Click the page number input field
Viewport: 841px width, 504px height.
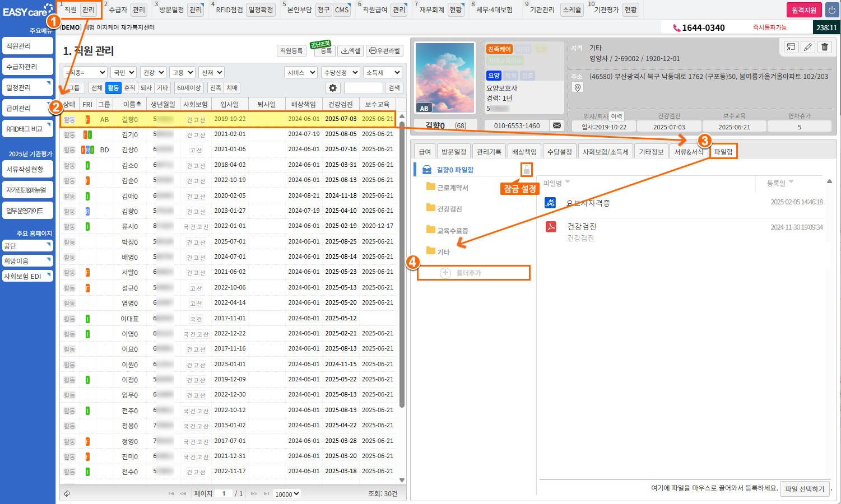click(224, 494)
